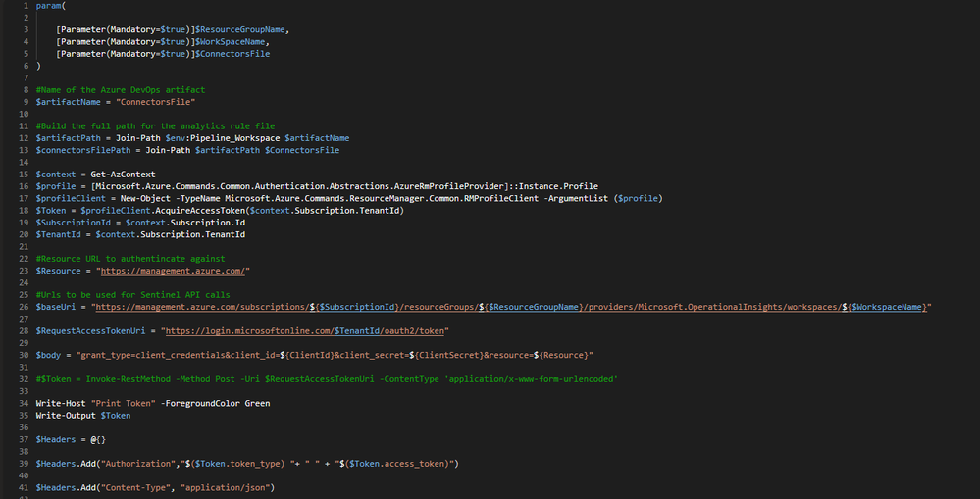Click the $body variable on line 30
The width and height of the screenshot is (980, 499).
click(x=48, y=355)
